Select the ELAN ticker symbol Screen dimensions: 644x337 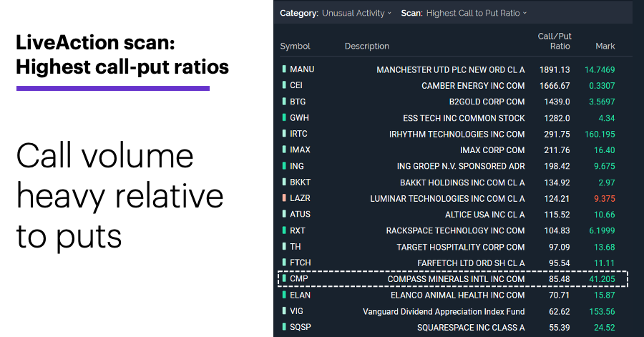301,295
